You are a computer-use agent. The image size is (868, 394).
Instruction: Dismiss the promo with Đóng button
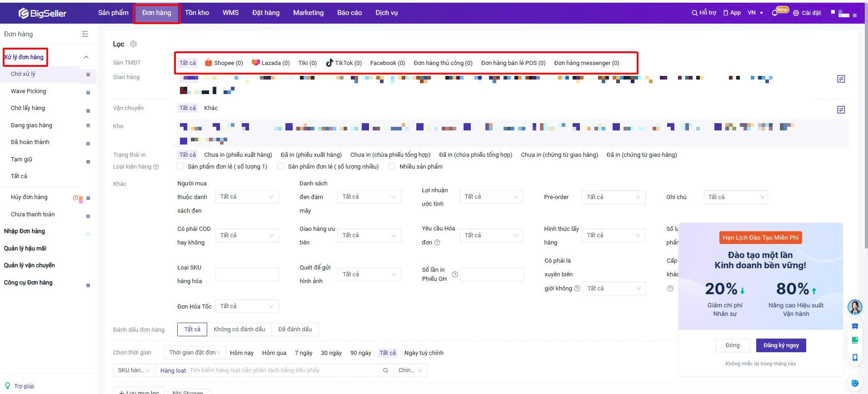click(x=732, y=345)
